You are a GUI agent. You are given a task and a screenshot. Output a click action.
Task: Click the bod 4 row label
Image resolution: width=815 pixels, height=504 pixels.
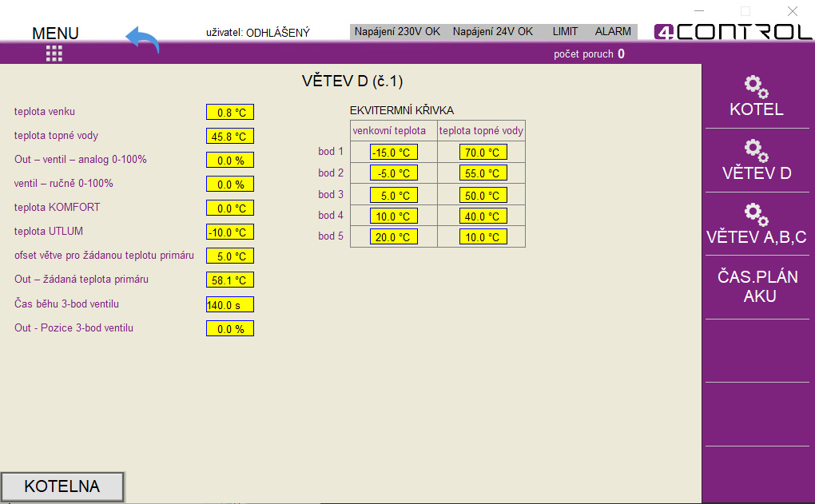pos(331,215)
